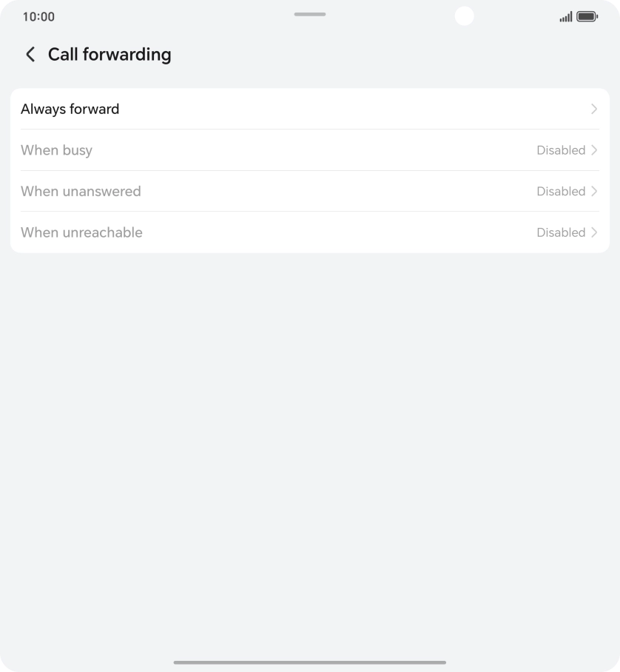Select the clock showing 10:00

(x=38, y=16)
